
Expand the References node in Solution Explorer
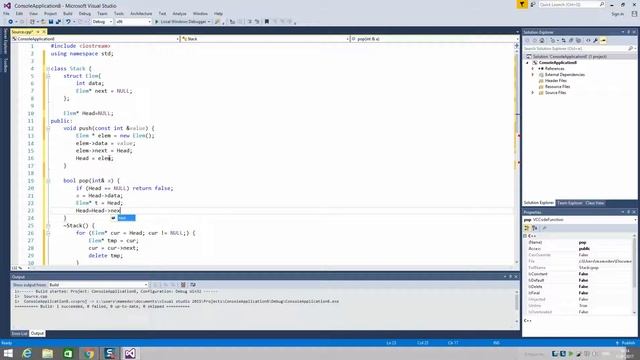tap(533, 69)
